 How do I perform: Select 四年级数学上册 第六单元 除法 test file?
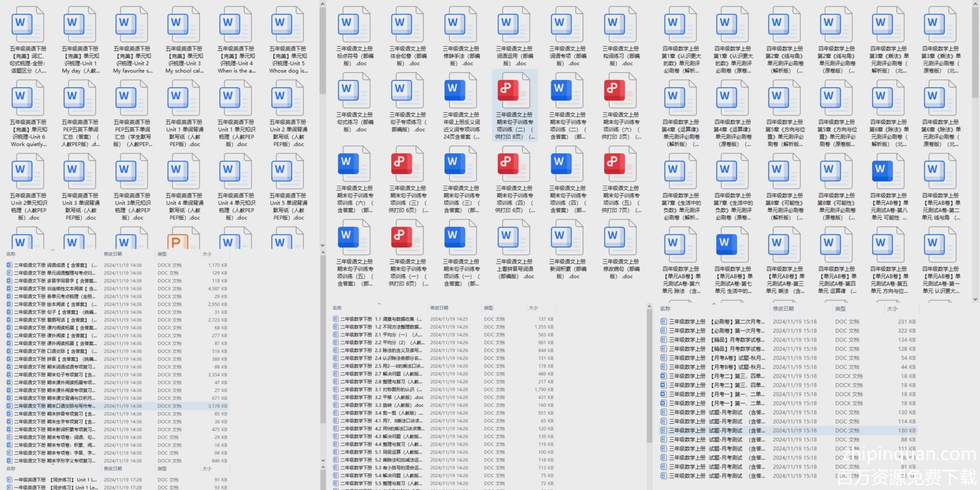pos(681,245)
